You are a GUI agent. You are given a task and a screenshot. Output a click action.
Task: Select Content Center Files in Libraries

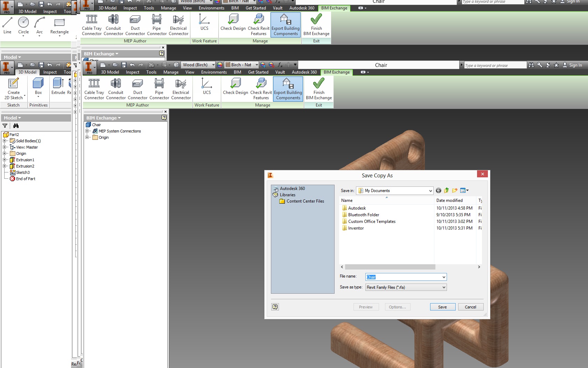[302, 201]
